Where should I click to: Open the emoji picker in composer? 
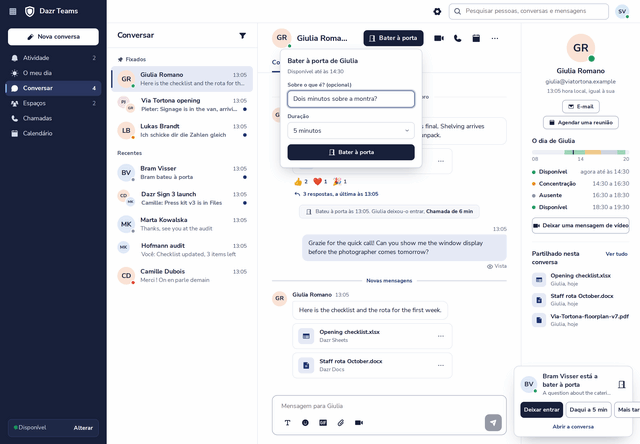pos(305,423)
